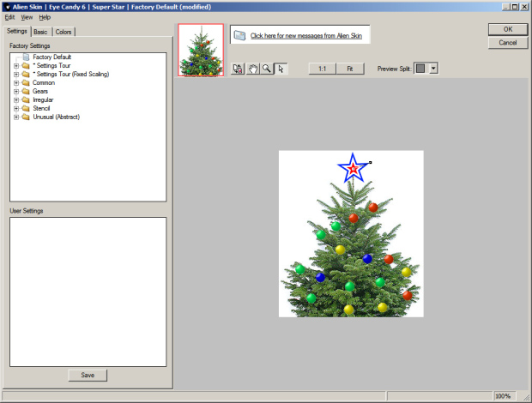Viewport: 532px width, 403px height.
Task: Open the Help menu
Action: [x=45, y=17]
